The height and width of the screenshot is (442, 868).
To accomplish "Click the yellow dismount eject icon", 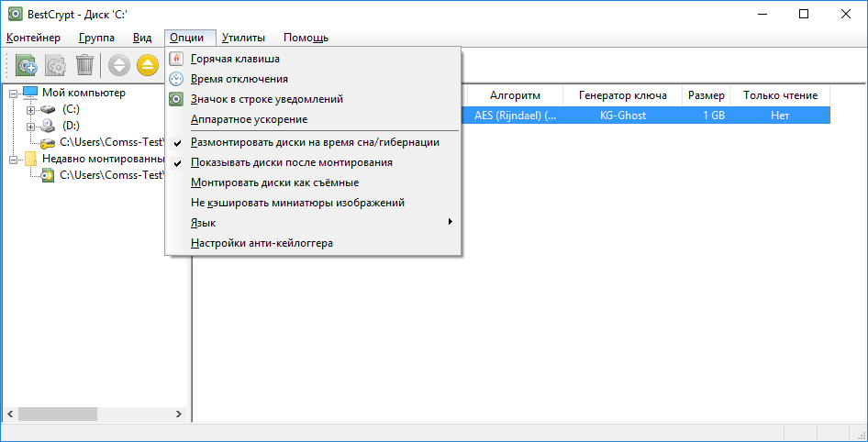I will tap(148, 66).
